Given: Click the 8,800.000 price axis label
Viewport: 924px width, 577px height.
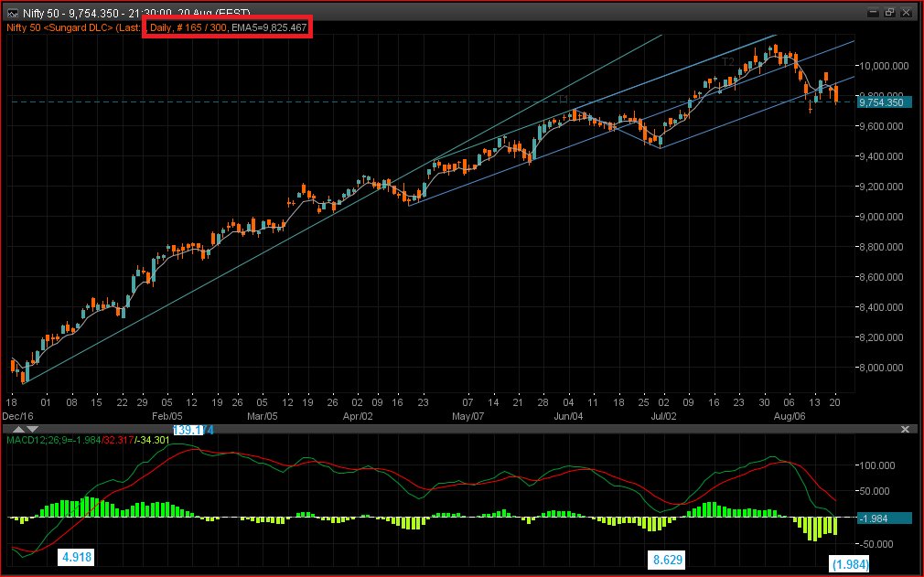Looking at the screenshot, I should pos(882,247).
